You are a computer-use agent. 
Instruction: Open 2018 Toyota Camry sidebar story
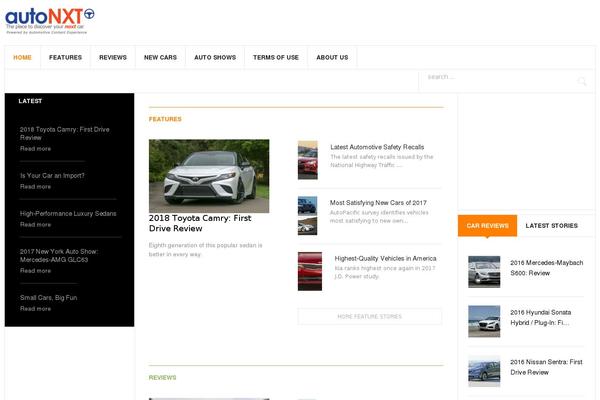pos(65,133)
